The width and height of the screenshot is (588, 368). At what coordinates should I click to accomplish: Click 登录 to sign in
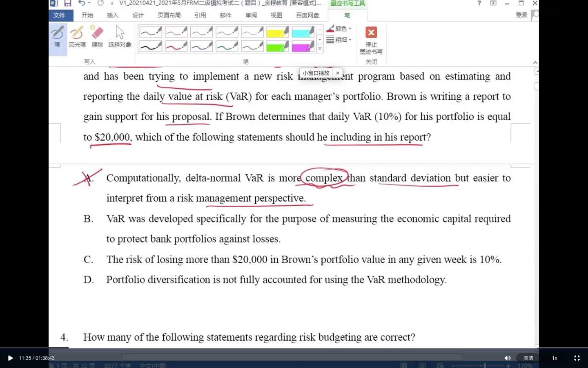(x=521, y=15)
